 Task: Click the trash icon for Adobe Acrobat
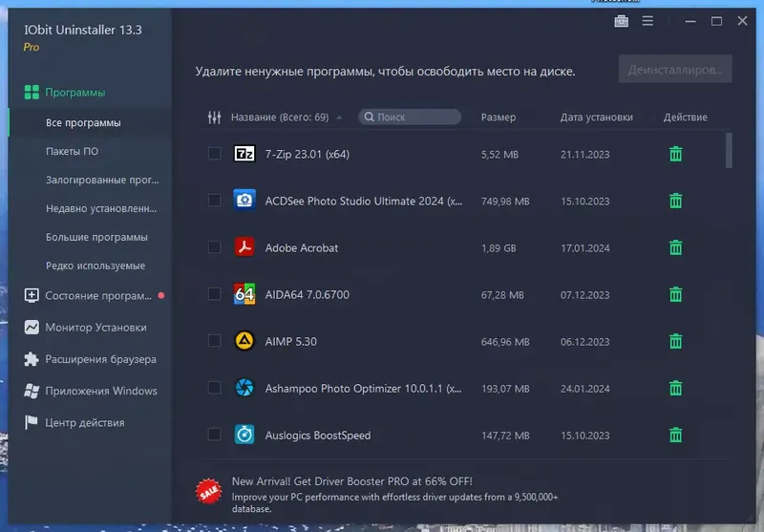(x=675, y=247)
